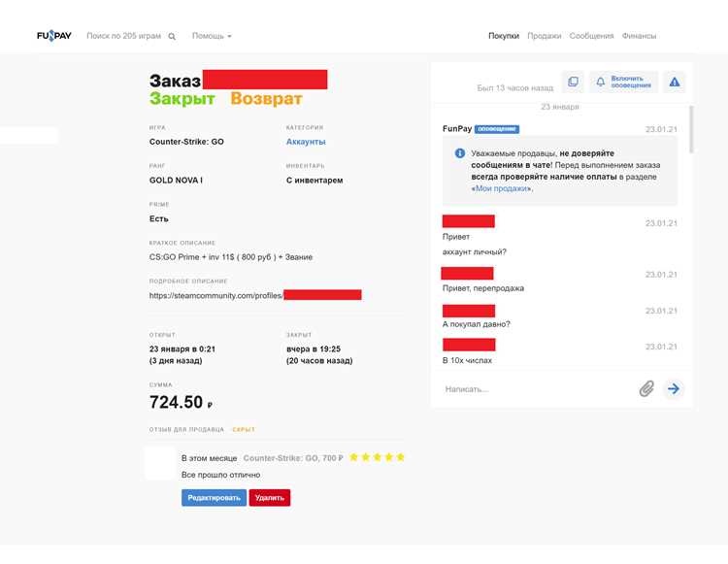The width and height of the screenshot is (728, 564).
Task: Follow the «Мои продажи» link
Action: [502, 188]
